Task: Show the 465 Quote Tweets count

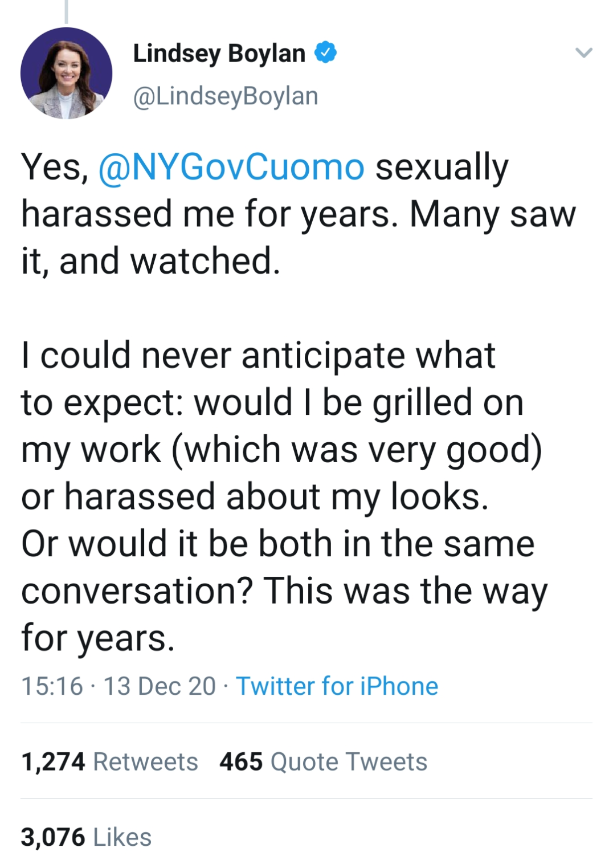Action: [x=241, y=761]
